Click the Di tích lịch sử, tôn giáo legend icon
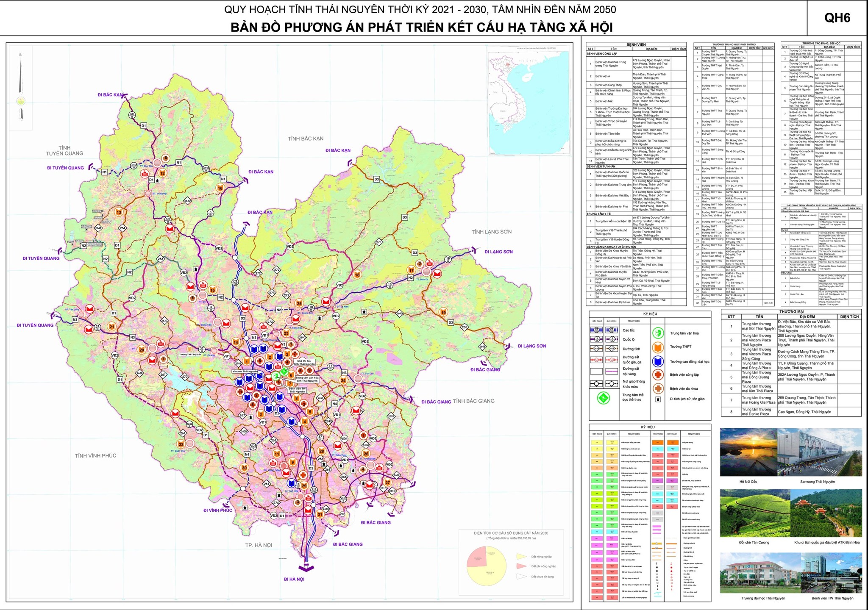This screenshot has height=610, width=868. click(658, 399)
